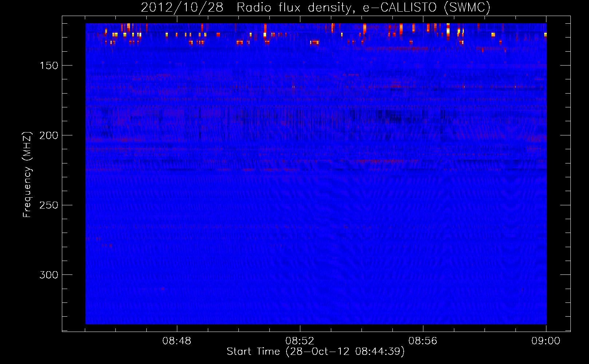Image resolution: width=589 pixels, height=364 pixels.
Task: Click the plot title date 2012/10/28
Action: click(182, 7)
